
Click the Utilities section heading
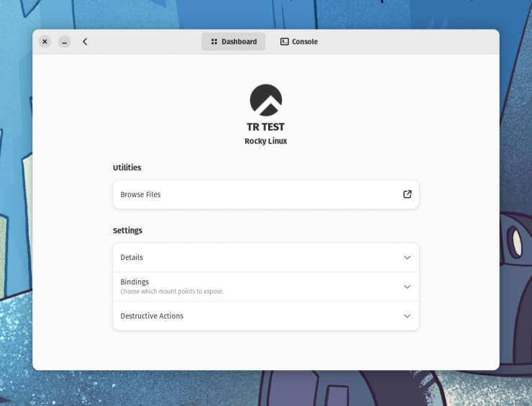[x=127, y=167]
